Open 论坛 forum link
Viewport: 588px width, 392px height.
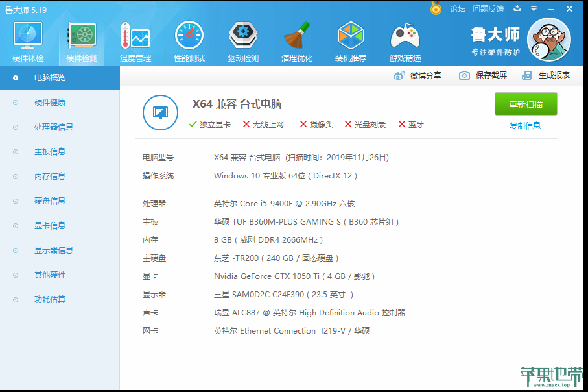458,9
